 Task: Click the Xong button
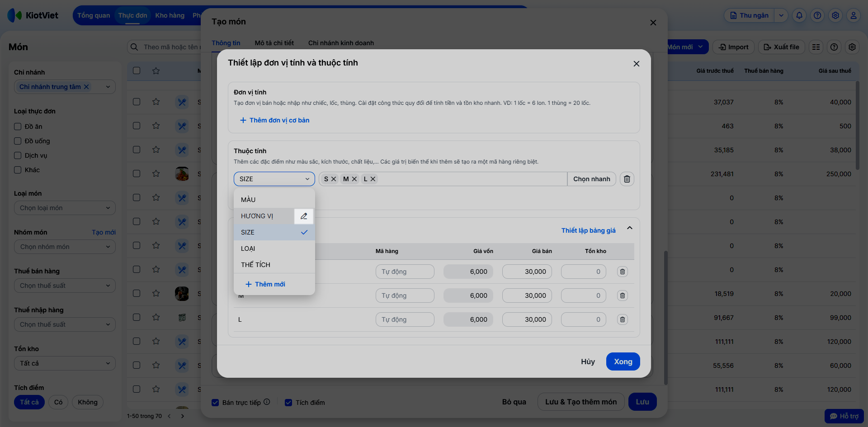[623, 361]
